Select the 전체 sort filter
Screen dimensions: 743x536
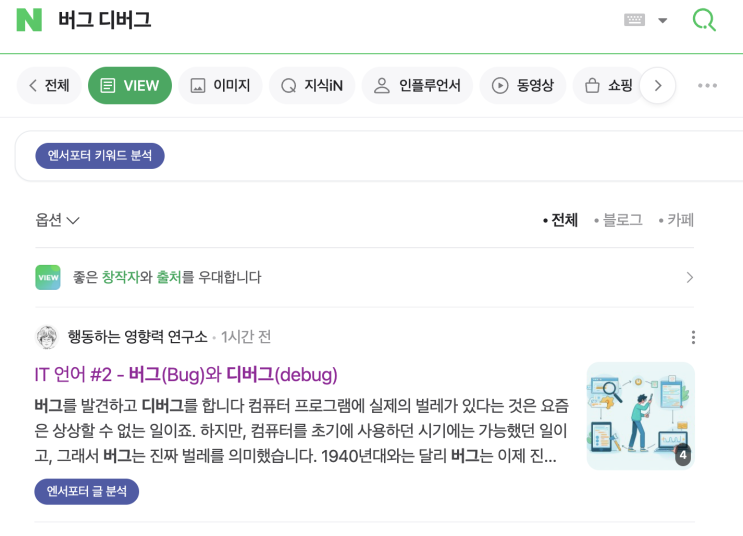pos(560,220)
